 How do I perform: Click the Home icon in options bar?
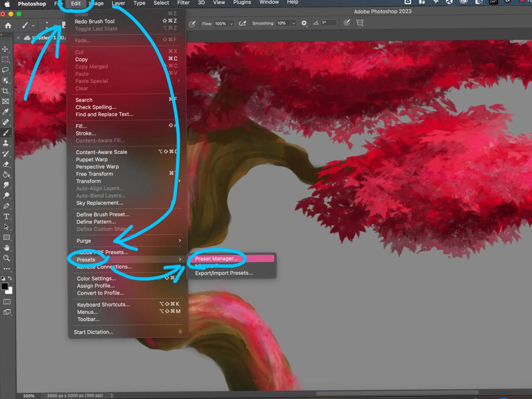[8, 25]
